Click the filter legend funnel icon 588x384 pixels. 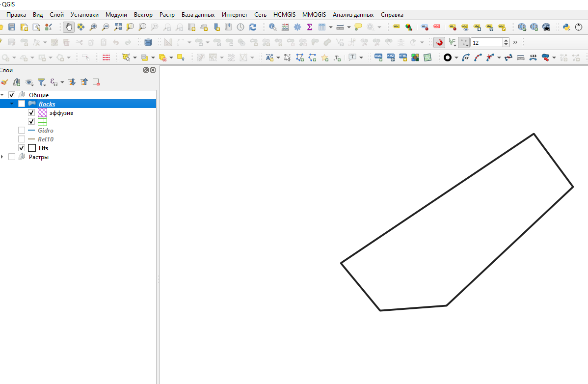coord(42,82)
